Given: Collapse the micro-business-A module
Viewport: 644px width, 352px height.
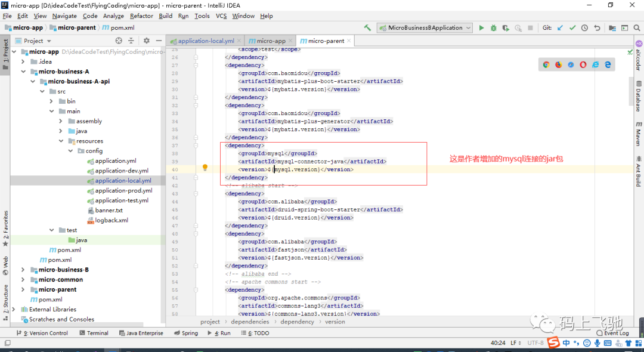Looking at the screenshot, I should click(23, 72).
